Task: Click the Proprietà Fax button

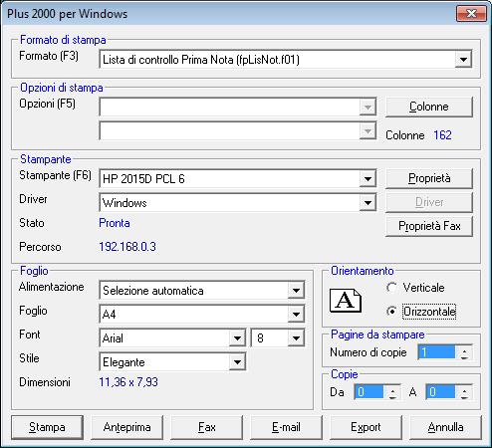Action: [429, 226]
